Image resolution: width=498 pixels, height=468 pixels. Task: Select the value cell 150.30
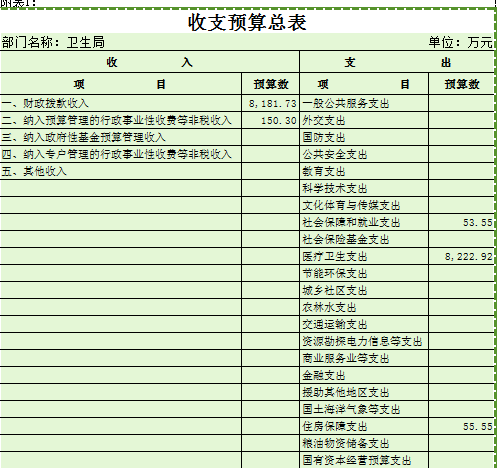[271, 120]
